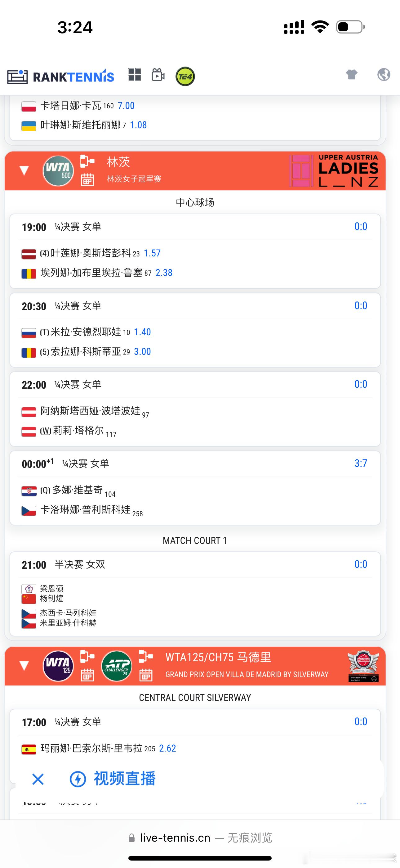The image size is (400, 868).
Task: Open the video camera icon in header
Action: point(158,75)
